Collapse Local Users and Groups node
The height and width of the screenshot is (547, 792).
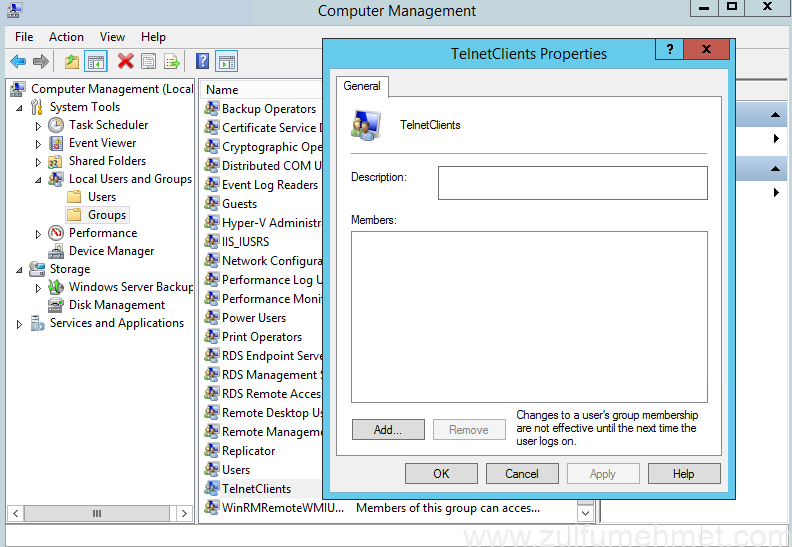point(39,180)
